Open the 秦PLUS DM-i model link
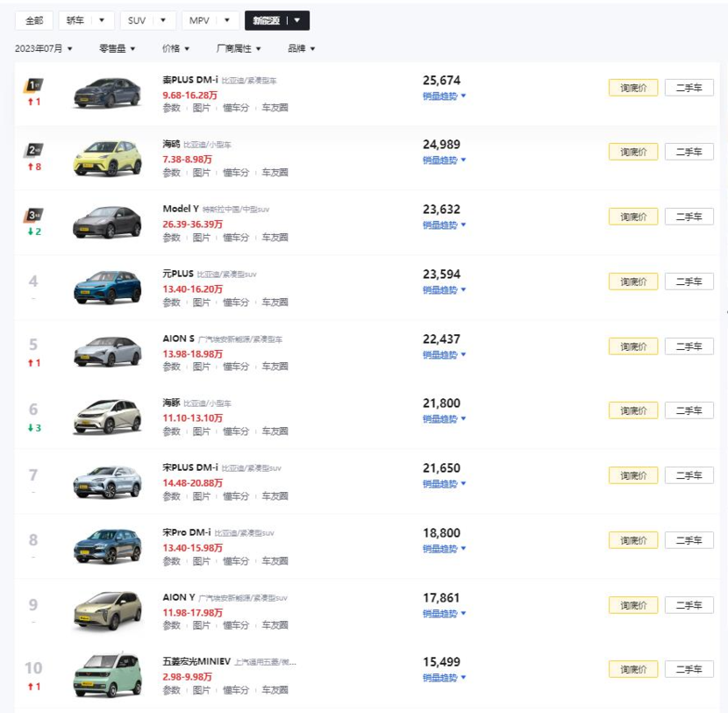Screen dimensions: 728x713 (x=189, y=80)
